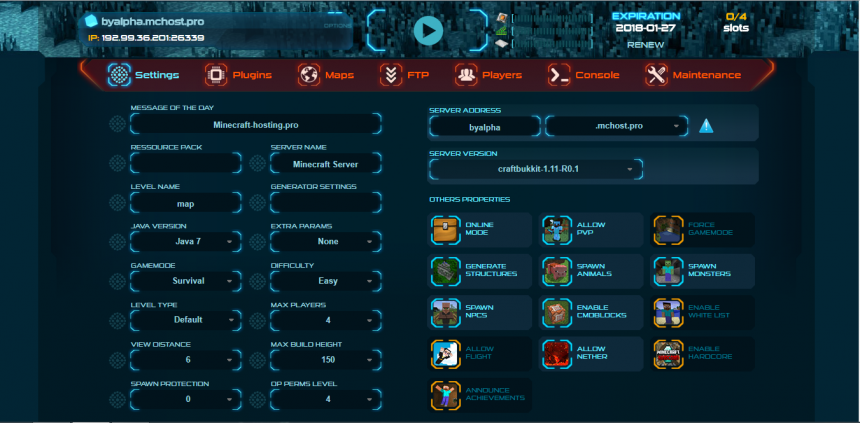
Task: Open the Java Version dropdown
Action: click(185, 241)
